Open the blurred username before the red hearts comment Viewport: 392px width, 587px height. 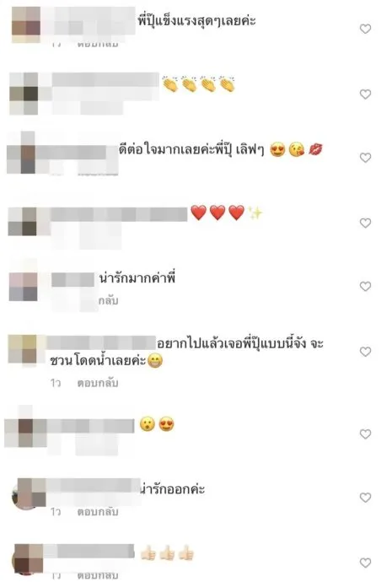click(119, 214)
